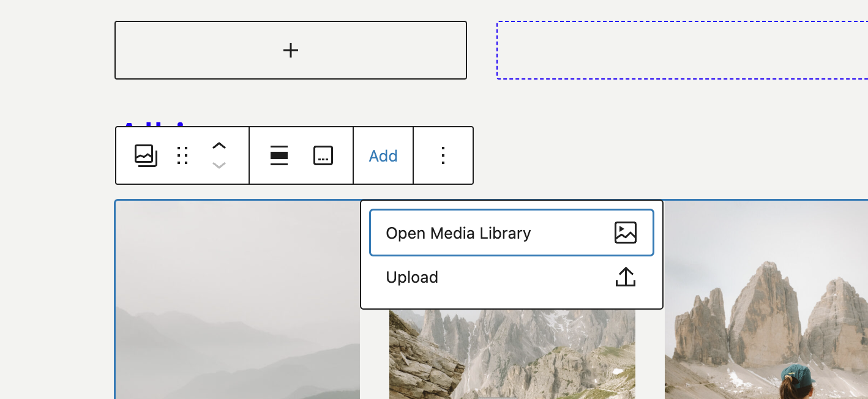
Task: Click the upload arrow icon beside Upload
Action: [x=625, y=277]
